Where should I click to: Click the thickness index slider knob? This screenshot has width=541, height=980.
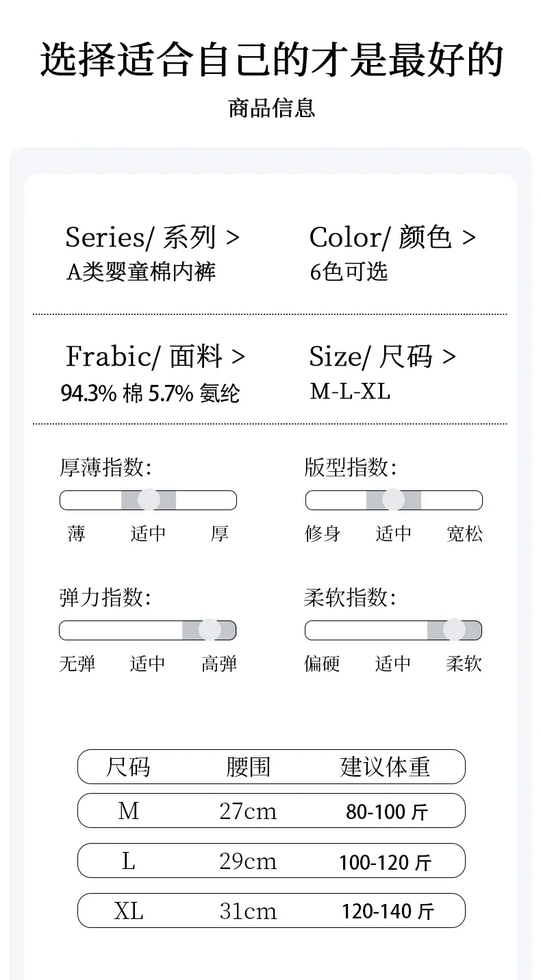pos(149,500)
